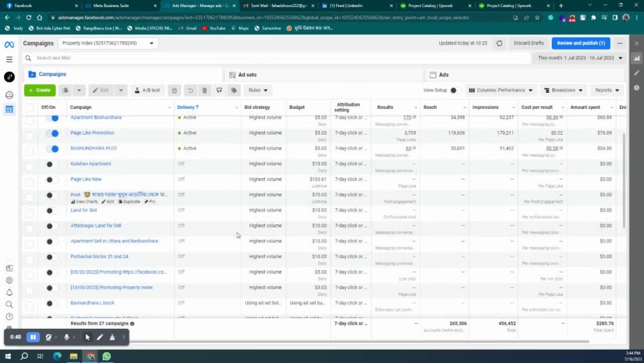Open the Results column options arrow
Viewport: 644px width, 363px height.
pos(415,107)
